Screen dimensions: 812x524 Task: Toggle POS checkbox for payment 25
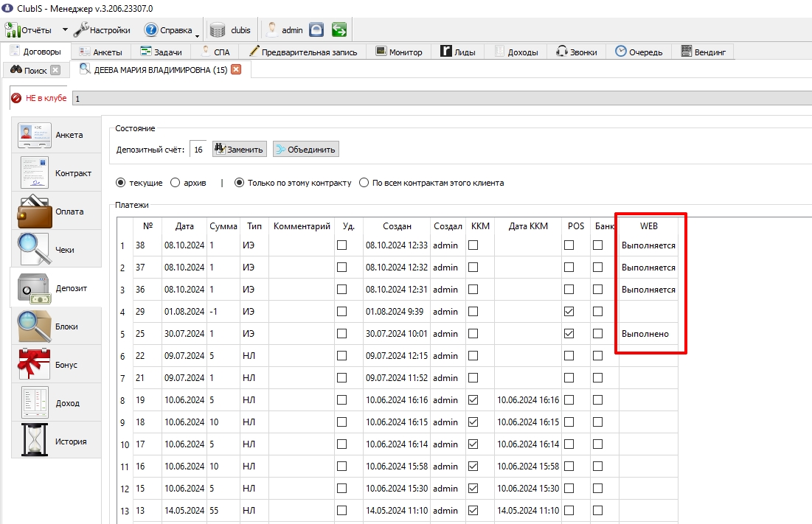tap(569, 334)
